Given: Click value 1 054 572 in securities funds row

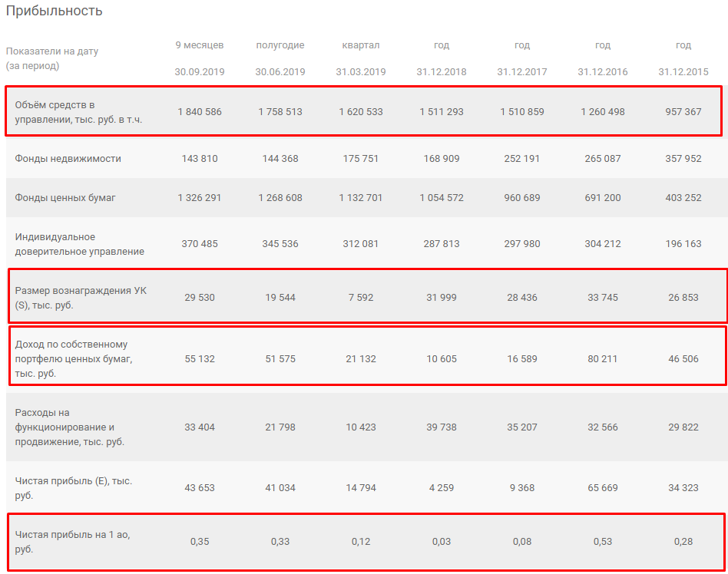Looking at the screenshot, I should [442, 198].
